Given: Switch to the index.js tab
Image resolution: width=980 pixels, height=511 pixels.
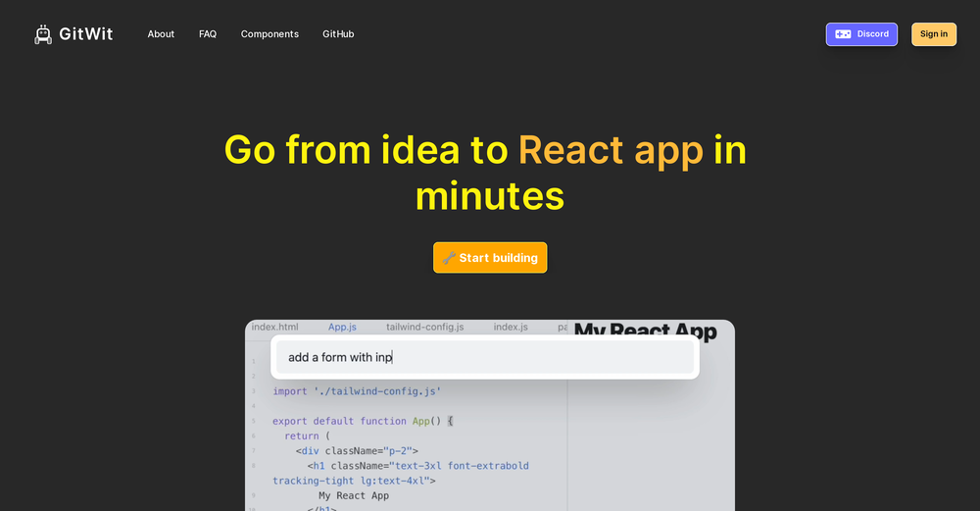Looking at the screenshot, I should point(511,327).
